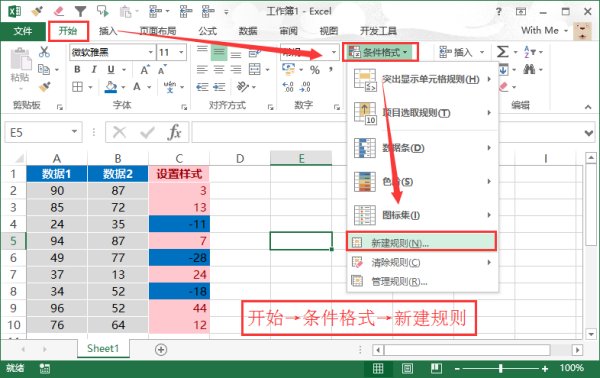The width and height of the screenshot is (600, 378).
Task: Open the File tab
Action: tap(23, 31)
